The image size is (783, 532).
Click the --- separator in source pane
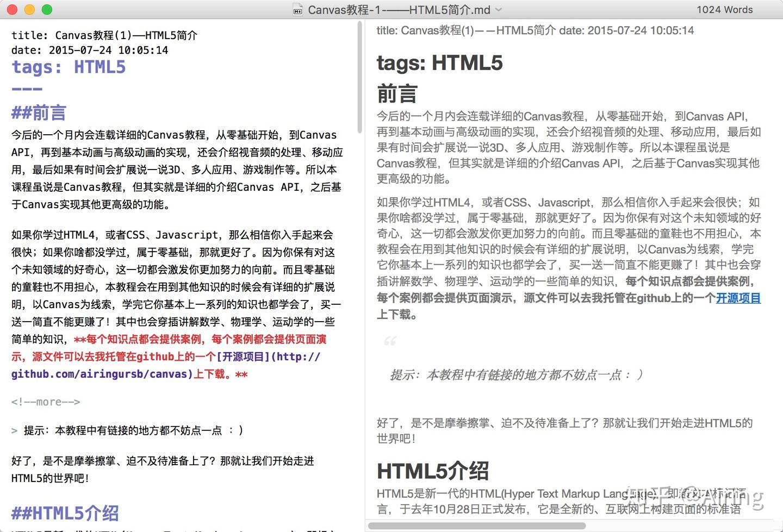tap(26, 89)
